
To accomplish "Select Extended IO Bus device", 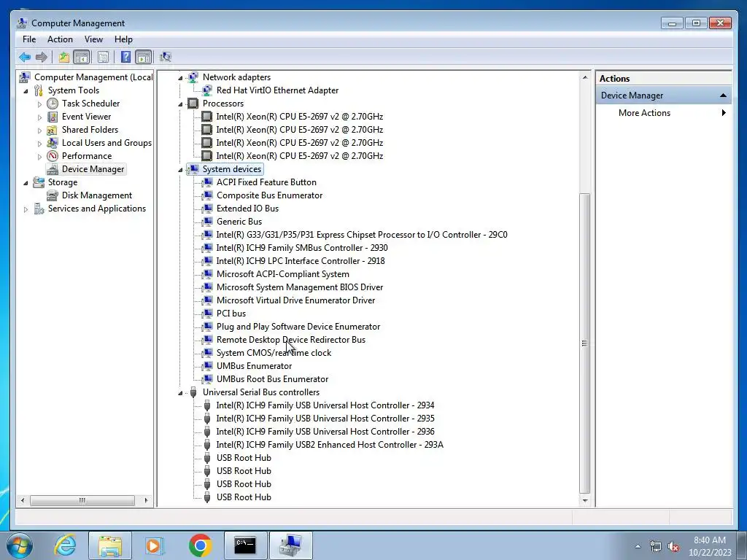I will (247, 208).
